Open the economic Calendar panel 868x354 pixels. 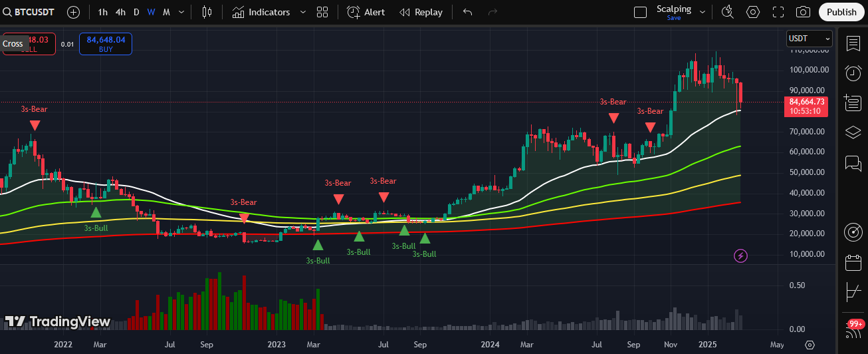(853, 263)
